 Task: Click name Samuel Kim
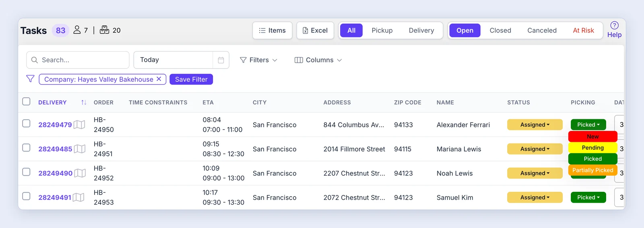pos(455,197)
